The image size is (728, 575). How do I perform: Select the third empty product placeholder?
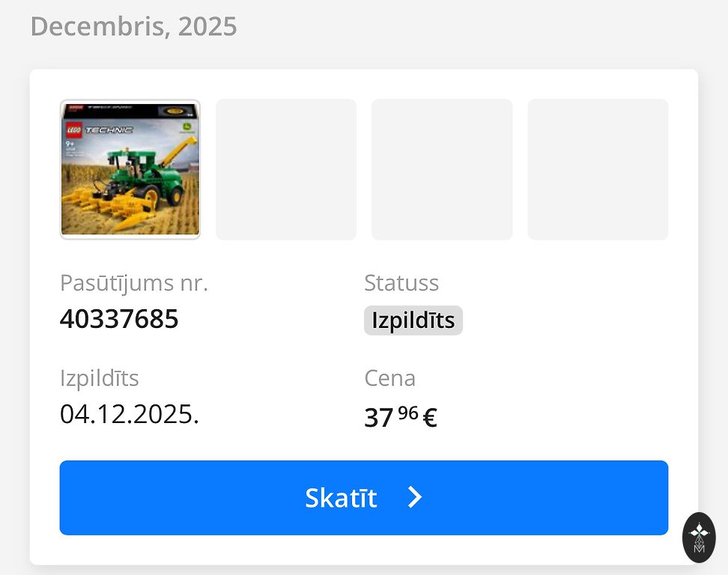coord(442,169)
